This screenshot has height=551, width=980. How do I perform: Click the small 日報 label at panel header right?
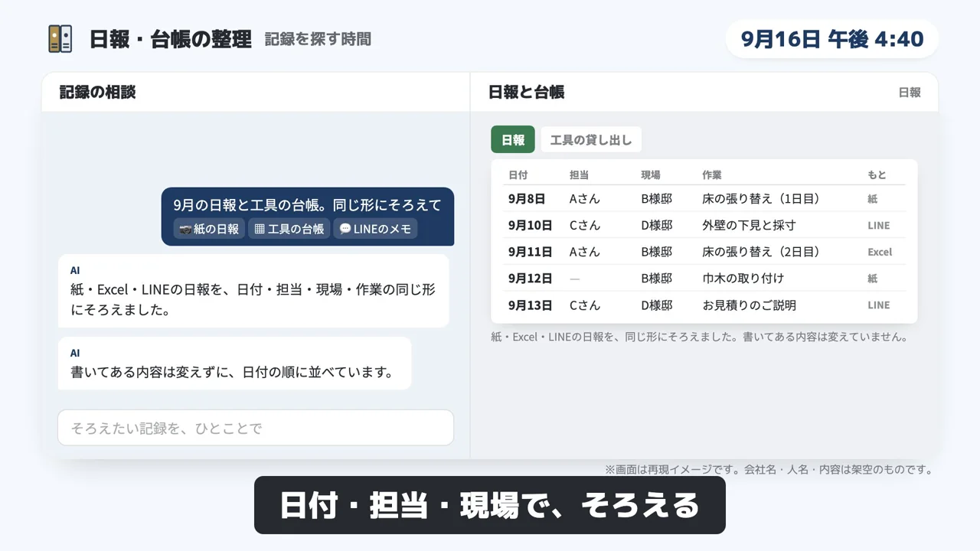pos(910,93)
